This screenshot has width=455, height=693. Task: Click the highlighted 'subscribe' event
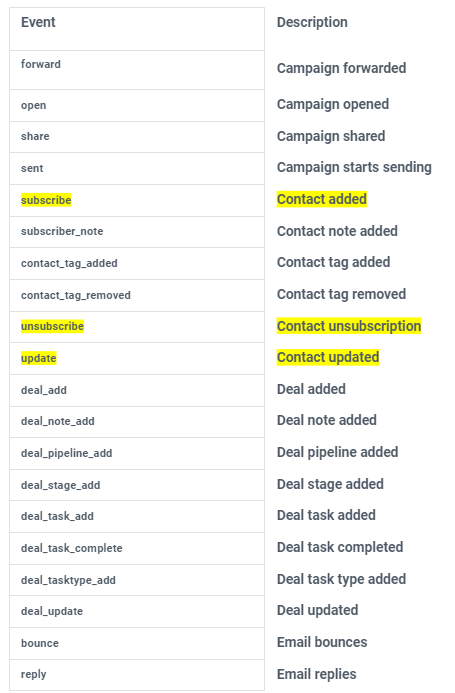click(46, 200)
